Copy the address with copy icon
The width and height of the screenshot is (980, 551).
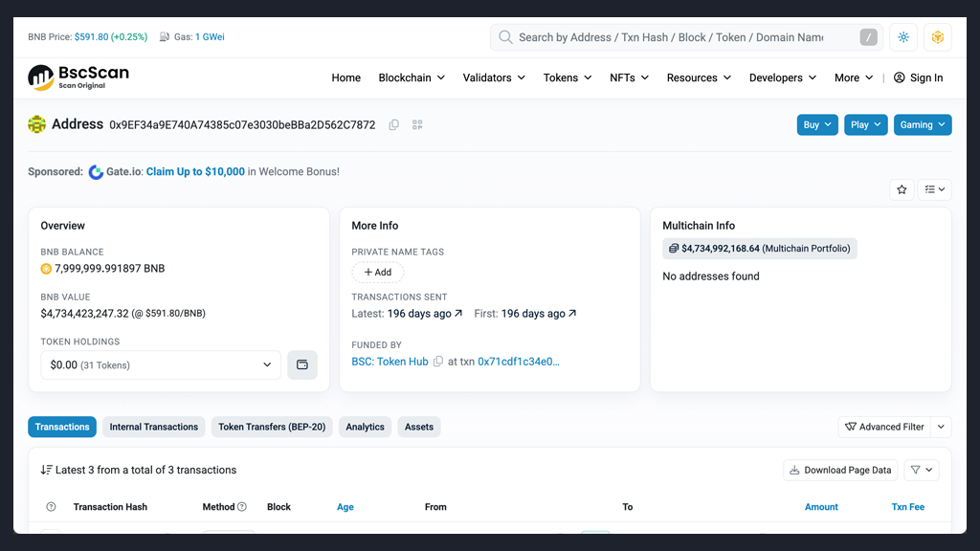[393, 125]
